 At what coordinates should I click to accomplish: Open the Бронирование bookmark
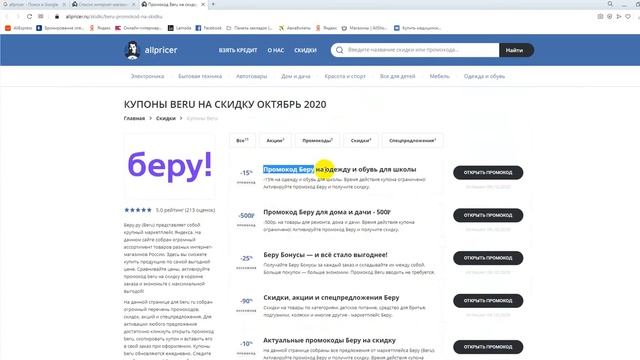tap(60, 28)
